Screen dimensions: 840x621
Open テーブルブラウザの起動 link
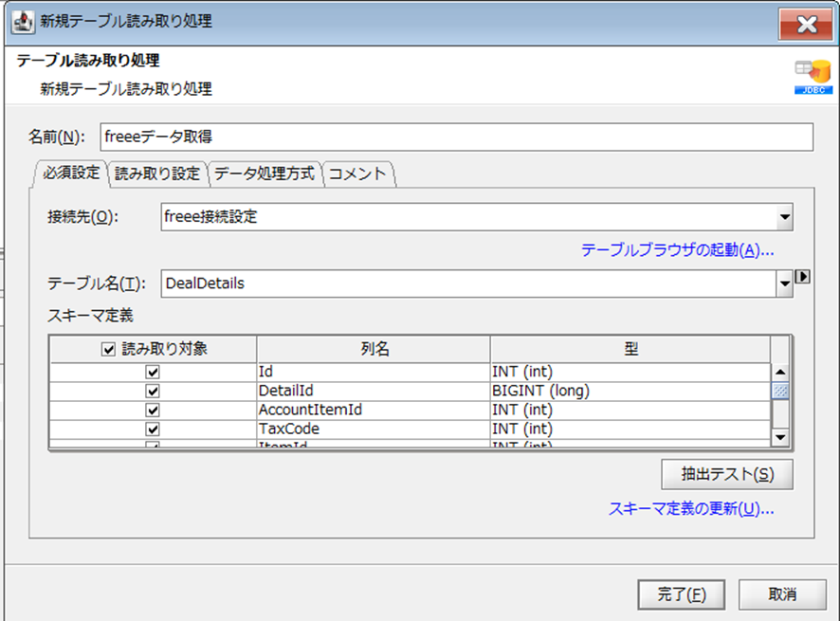[677, 250]
